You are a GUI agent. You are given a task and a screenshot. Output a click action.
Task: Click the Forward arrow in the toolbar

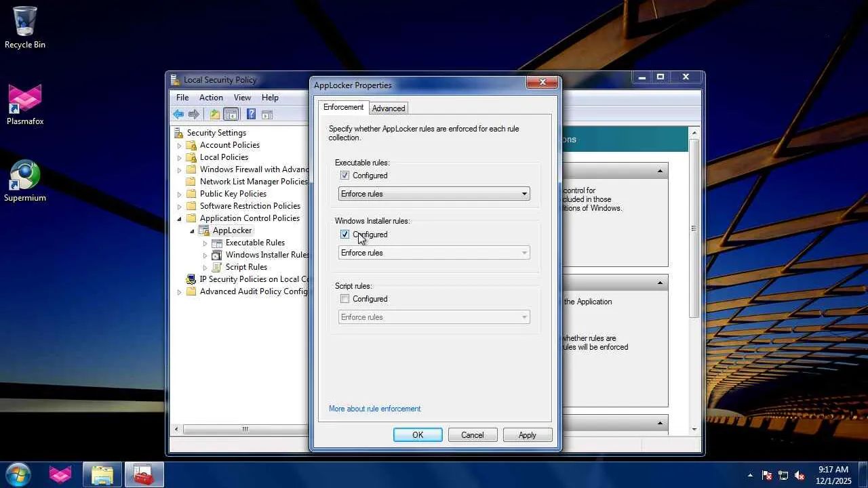(x=194, y=115)
